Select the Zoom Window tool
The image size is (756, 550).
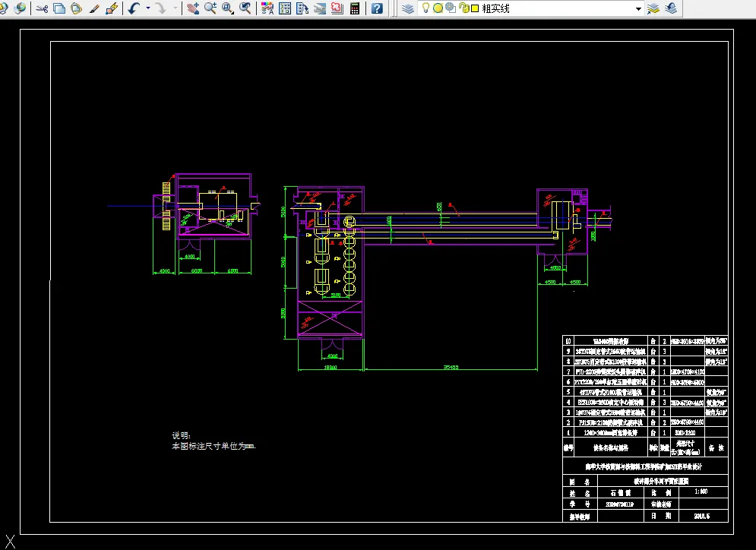228,8
